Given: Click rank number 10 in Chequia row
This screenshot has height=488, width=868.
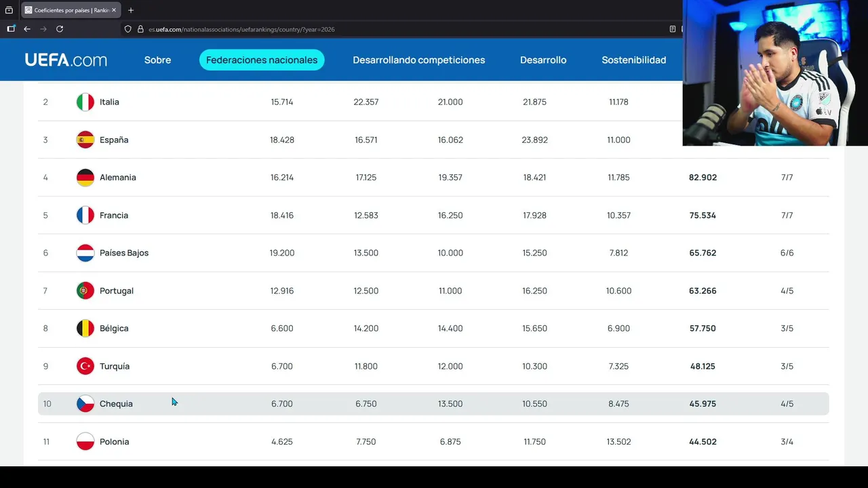Looking at the screenshot, I should pyautogui.click(x=47, y=404).
